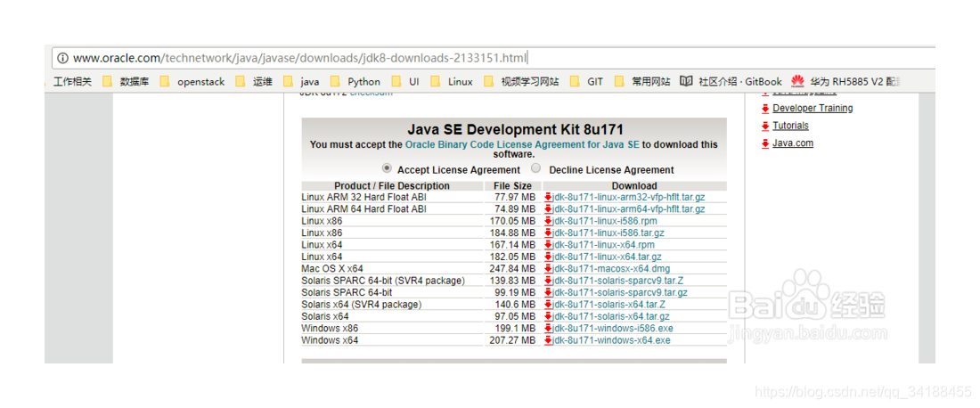Download jdk-8u171-linux-x64.rpm
This screenshot has height=408, width=980.
point(603,245)
